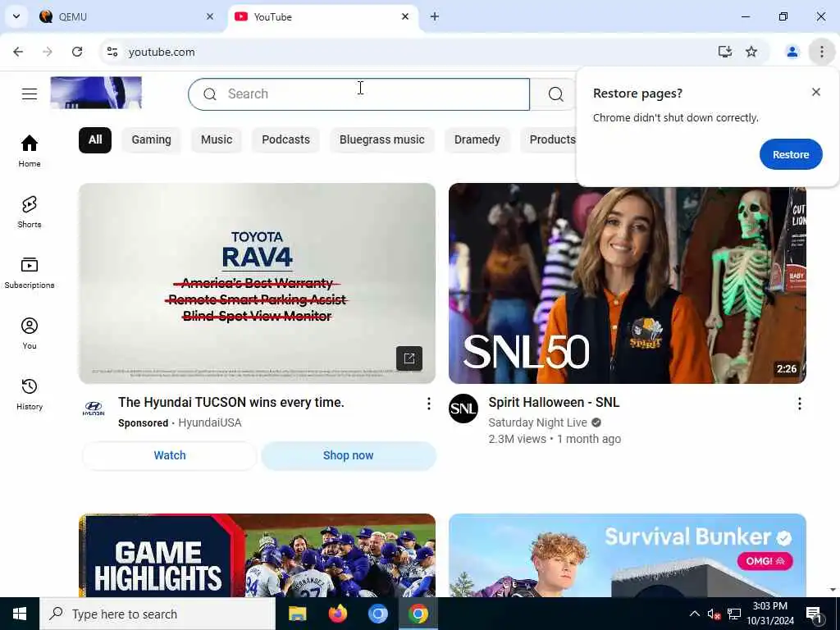
Task: Click the Restore button
Action: pyautogui.click(x=791, y=154)
